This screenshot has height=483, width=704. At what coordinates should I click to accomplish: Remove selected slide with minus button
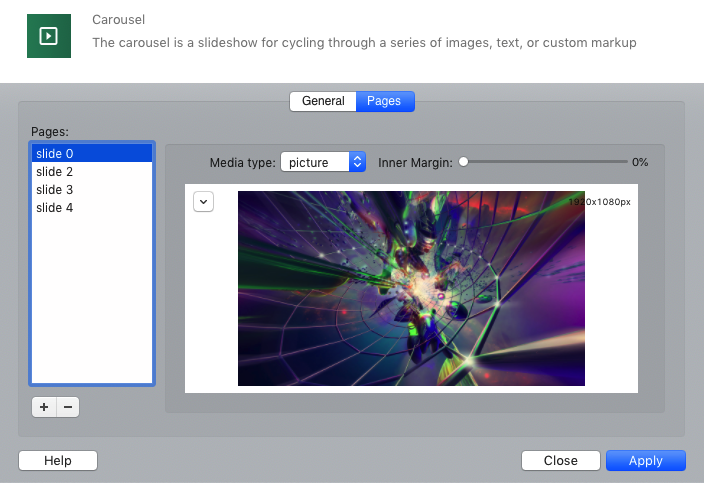67,407
